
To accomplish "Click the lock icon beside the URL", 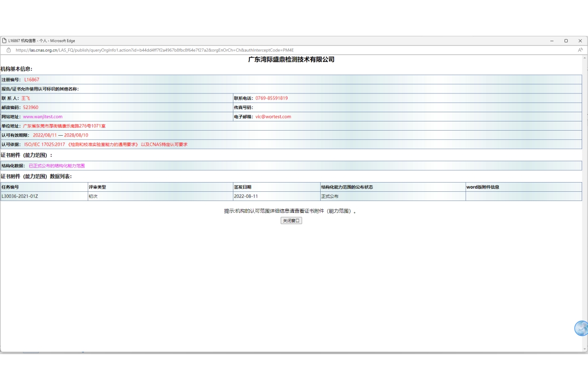I will 8,50.
